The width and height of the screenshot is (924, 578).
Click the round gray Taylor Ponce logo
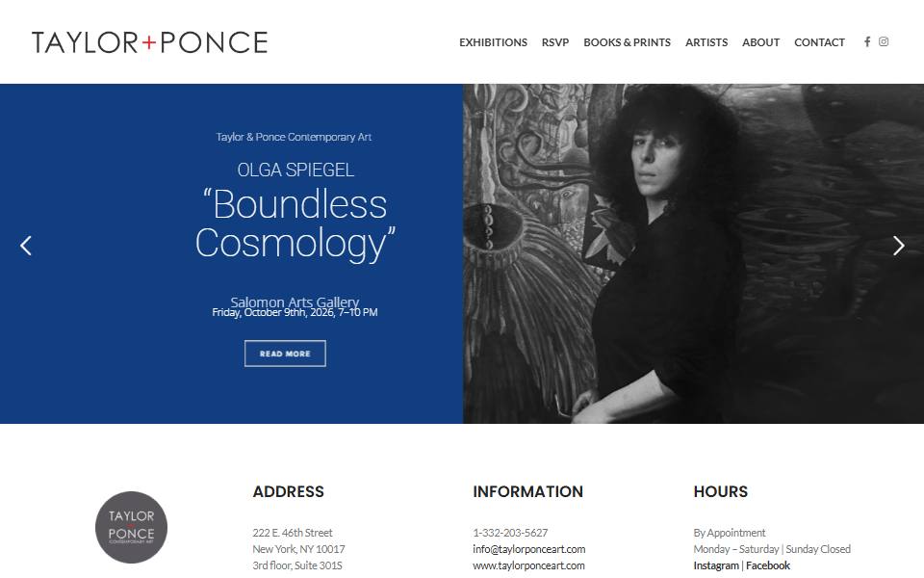pos(132,527)
